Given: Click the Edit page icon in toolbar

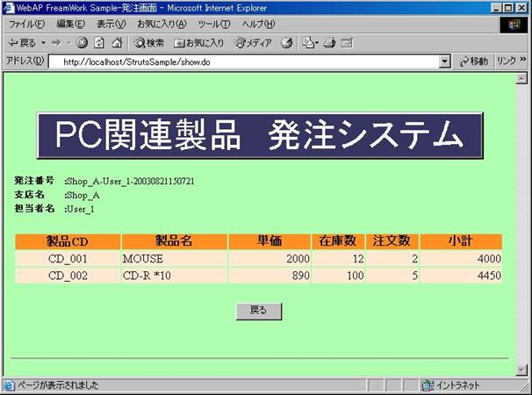Looking at the screenshot, I should coord(347,43).
